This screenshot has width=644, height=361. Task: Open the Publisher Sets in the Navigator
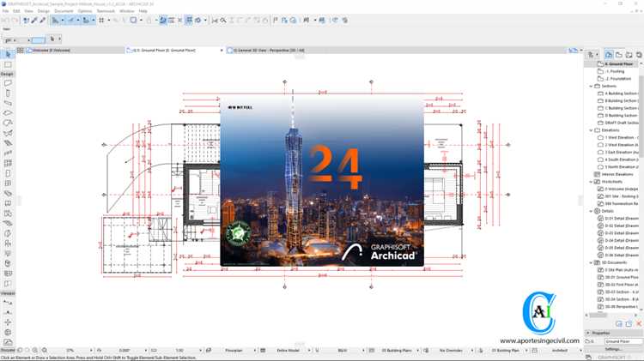(639, 55)
